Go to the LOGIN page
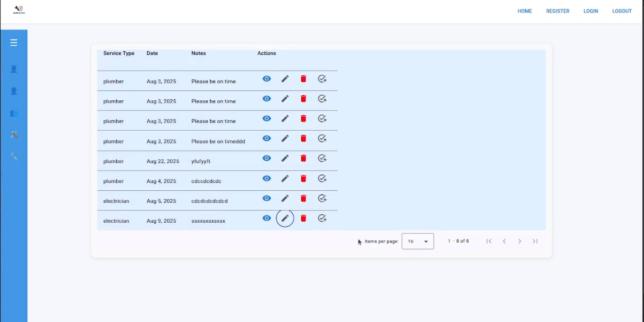Screen dimensions: 644x322 point(591,11)
